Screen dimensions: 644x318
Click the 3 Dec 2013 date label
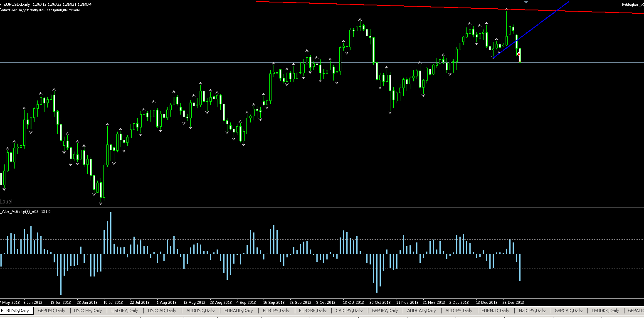[x=459, y=302]
